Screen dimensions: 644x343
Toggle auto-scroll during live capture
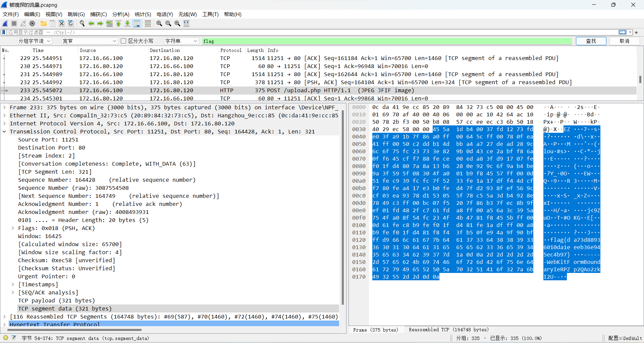pyautogui.click(x=137, y=23)
